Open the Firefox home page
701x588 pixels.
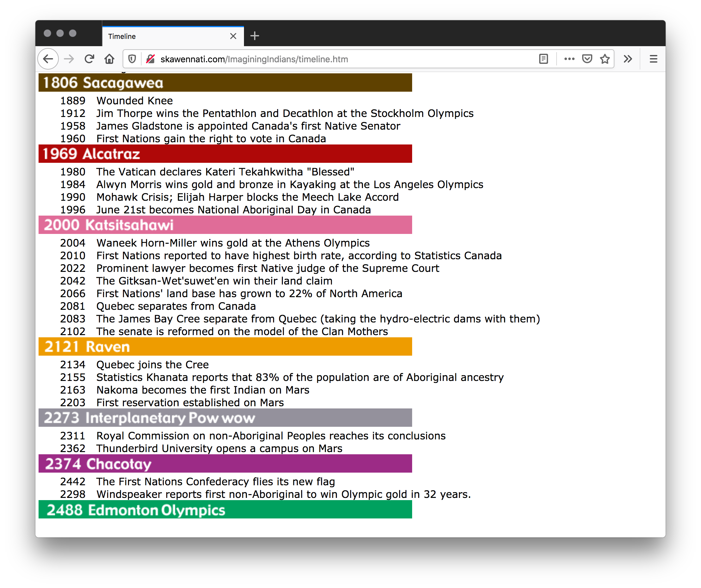tap(109, 59)
